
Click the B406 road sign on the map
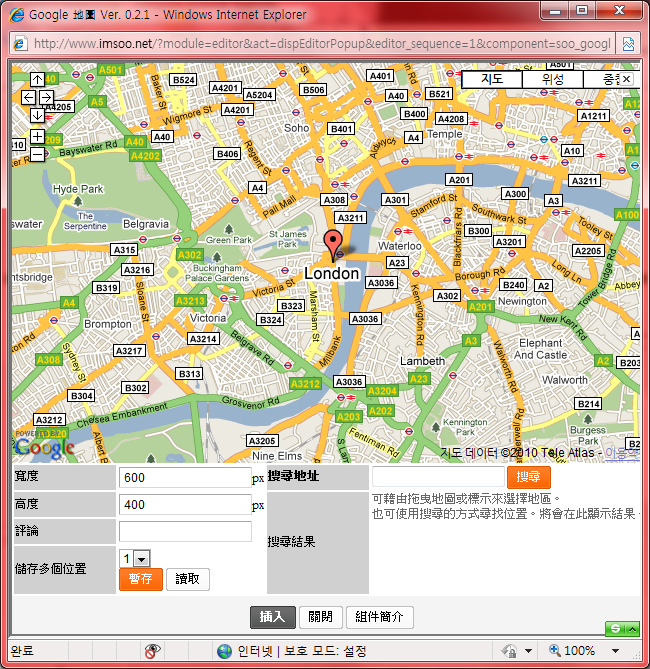227,154
